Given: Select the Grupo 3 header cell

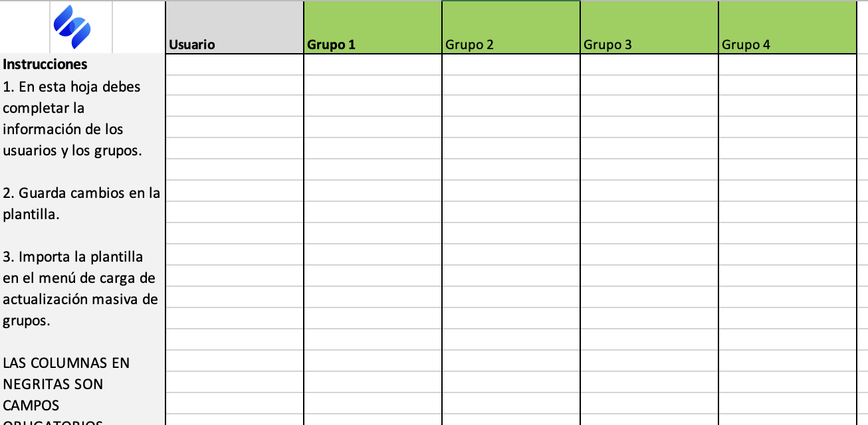Looking at the screenshot, I should click(649, 27).
